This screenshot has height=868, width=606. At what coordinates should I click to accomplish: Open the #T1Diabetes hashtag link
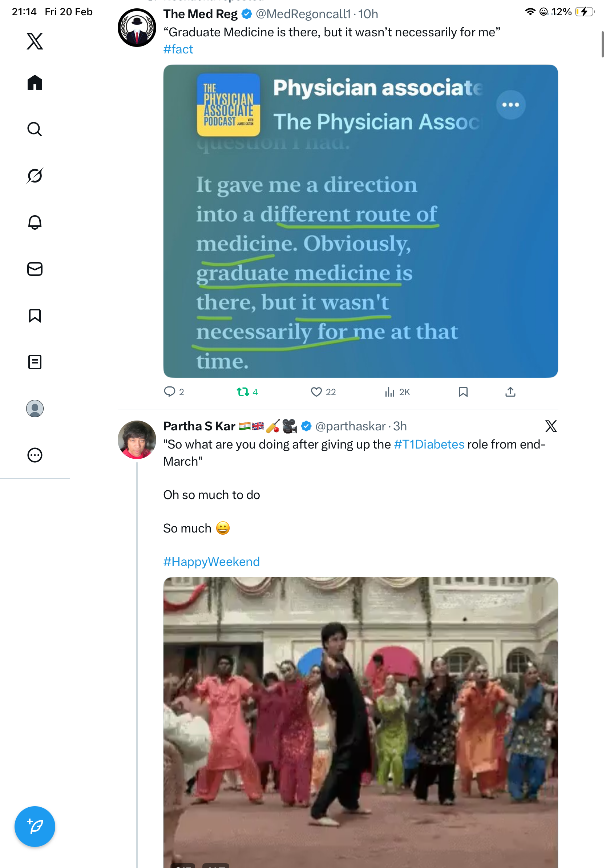429,444
